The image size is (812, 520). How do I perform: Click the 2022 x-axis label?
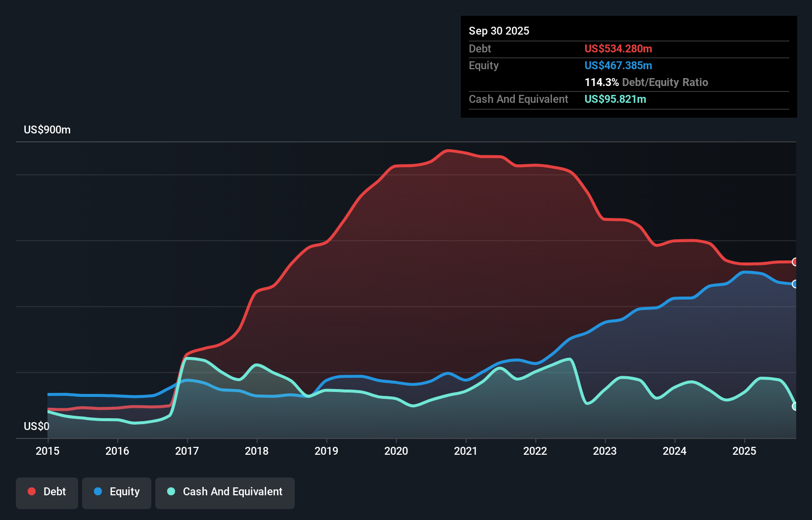[x=535, y=451]
